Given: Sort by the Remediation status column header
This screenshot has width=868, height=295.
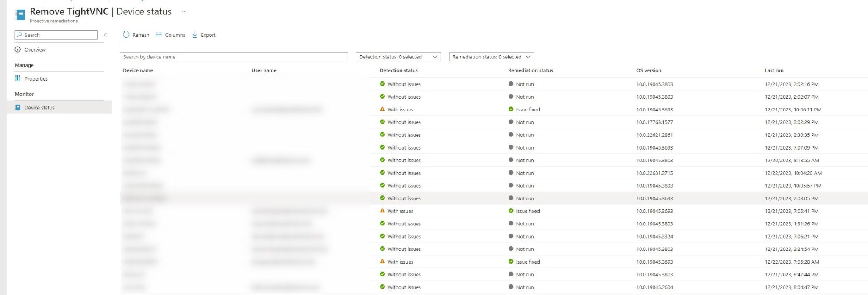Looking at the screenshot, I should (x=531, y=70).
